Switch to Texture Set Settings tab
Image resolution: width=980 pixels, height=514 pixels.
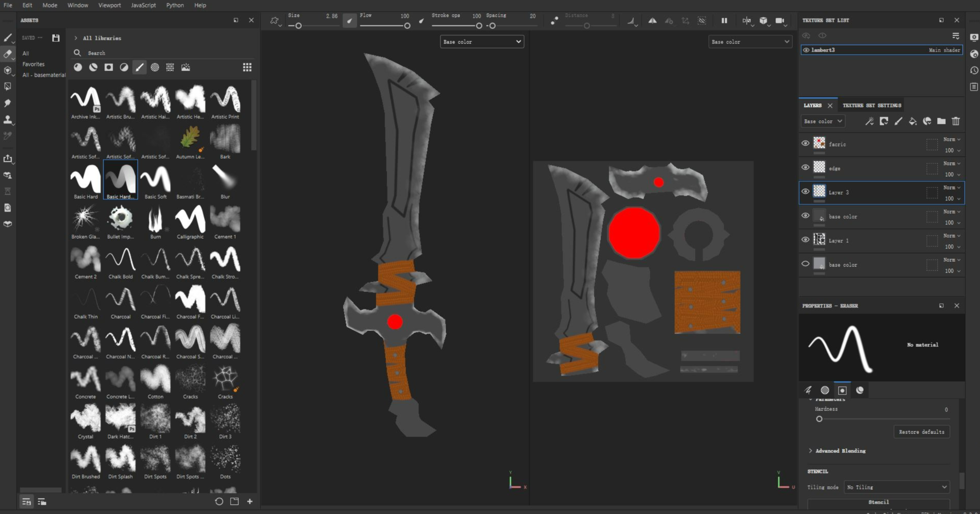[872, 105]
